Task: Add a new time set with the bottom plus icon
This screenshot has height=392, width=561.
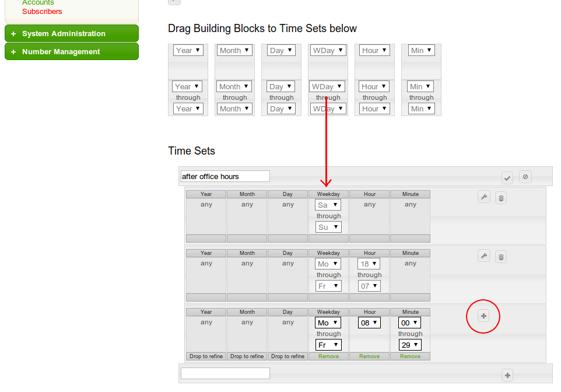Action: pyautogui.click(x=507, y=375)
